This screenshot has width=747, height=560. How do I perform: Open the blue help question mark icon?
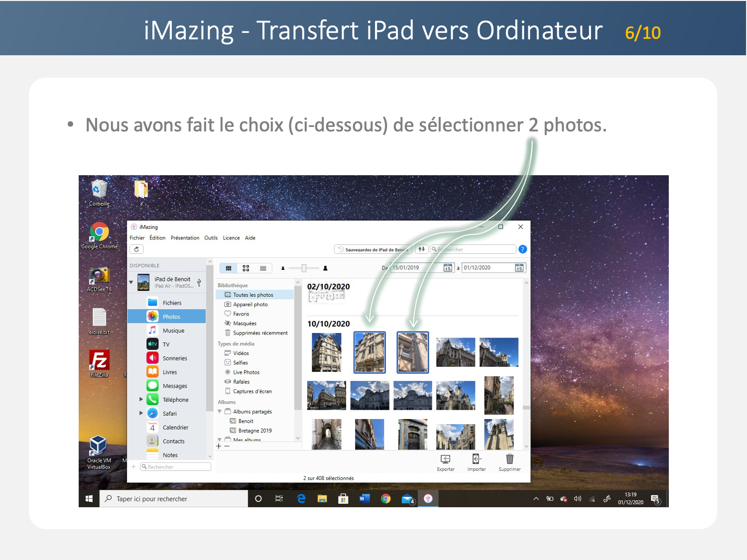[x=522, y=249]
